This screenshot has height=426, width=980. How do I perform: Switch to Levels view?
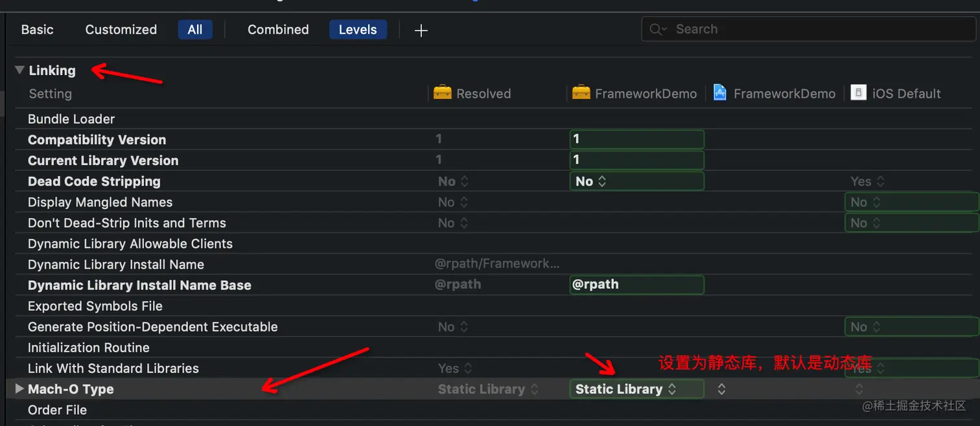[358, 30]
